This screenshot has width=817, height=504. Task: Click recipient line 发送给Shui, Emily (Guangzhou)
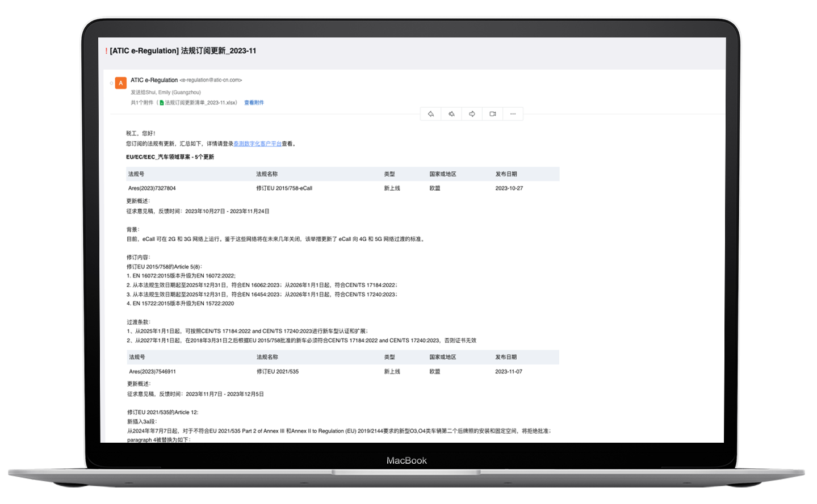pos(165,92)
